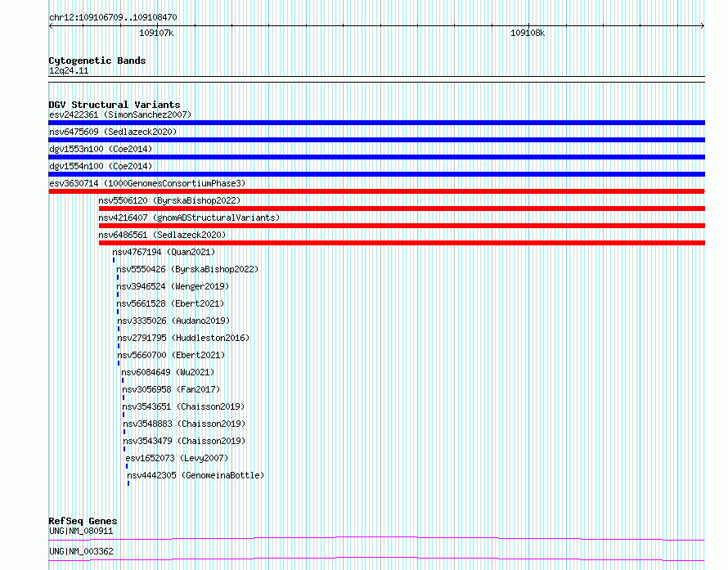Click the small blue marker under nsv4767194
Viewport: 728px width, 570px height.
(114, 260)
